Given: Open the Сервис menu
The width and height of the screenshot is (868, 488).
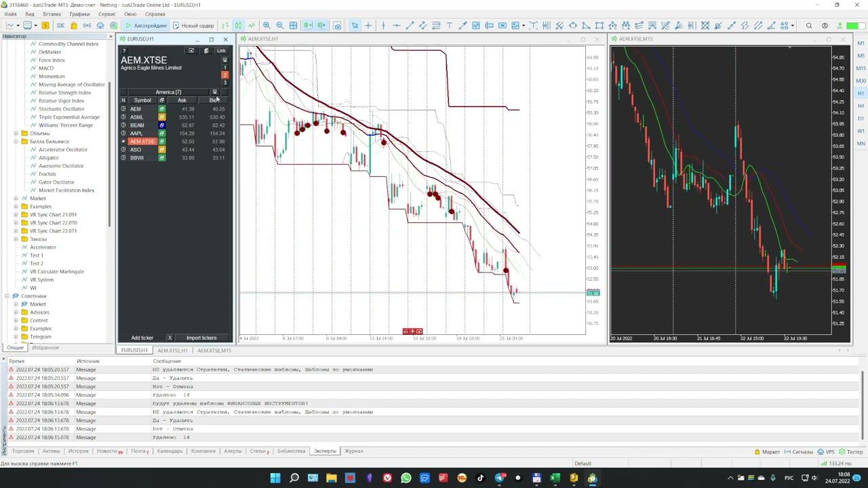Looking at the screenshot, I should [x=106, y=14].
